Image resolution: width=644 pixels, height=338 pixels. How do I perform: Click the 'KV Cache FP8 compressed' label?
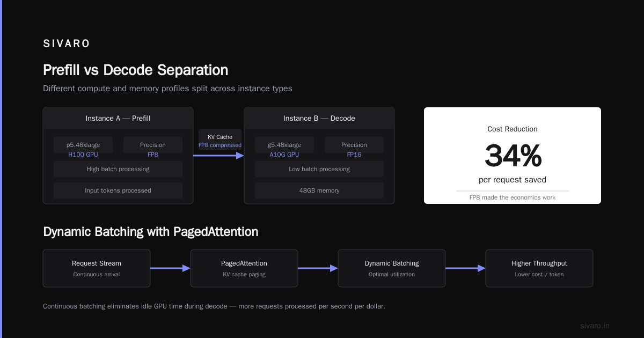pyautogui.click(x=220, y=141)
